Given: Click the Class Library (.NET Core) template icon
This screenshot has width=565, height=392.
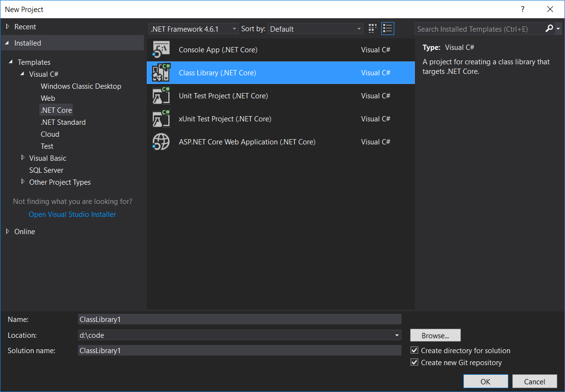Looking at the screenshot, I should click(x=161, y=72).
